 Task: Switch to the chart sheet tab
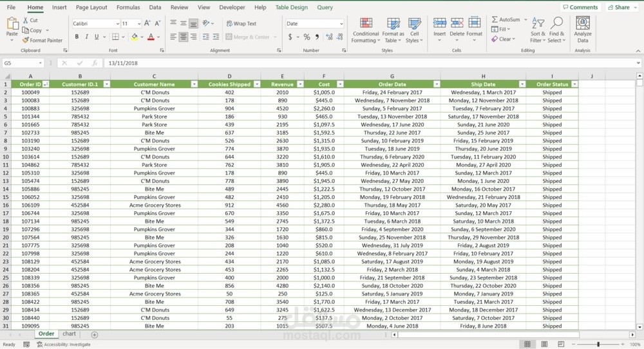[x=69, y=334]
